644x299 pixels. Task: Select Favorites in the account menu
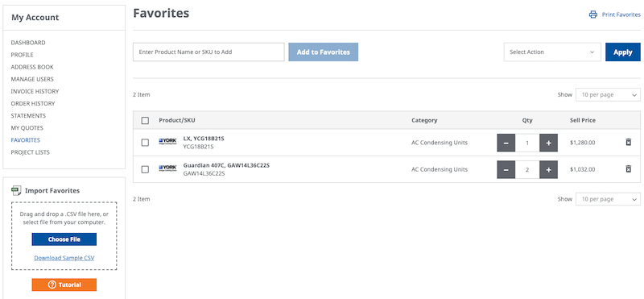pyautogui.click(x=26, y=140)
